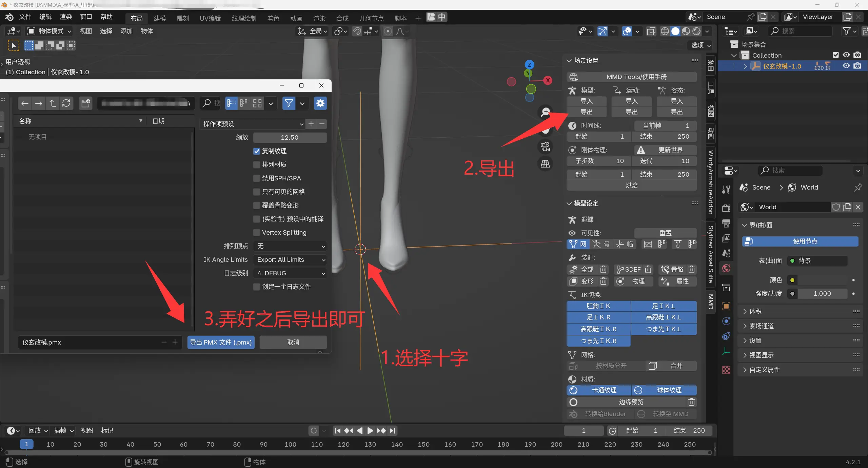This screenshot has height=468, width=868.
Task: Expand the 体积 panel
Action: pos(755,311)
